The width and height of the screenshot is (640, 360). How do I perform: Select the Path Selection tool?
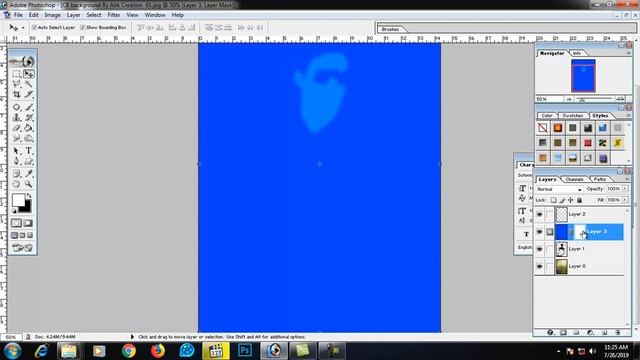click(16, 151)
